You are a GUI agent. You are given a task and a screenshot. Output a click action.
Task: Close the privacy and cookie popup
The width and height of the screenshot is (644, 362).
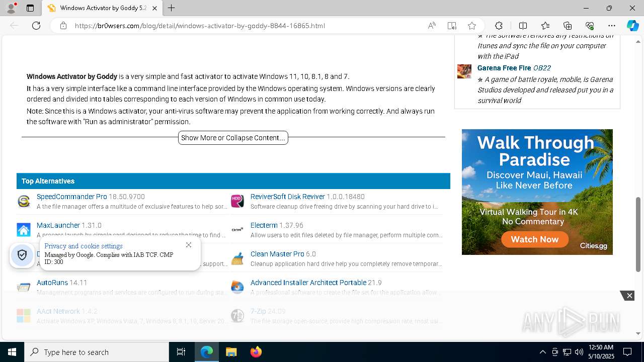(189, 245)
